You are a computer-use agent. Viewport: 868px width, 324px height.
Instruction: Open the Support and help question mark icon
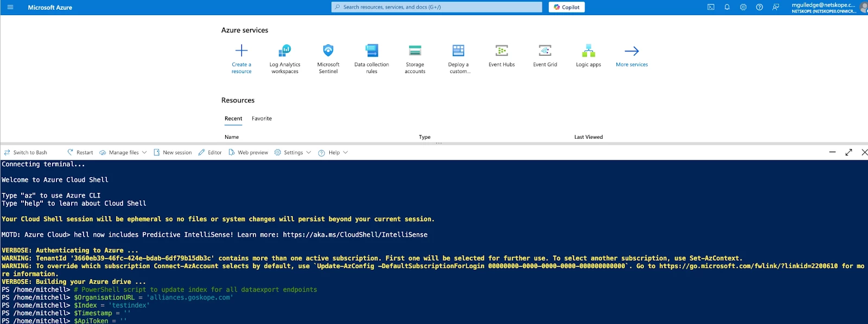click(759, 7)
